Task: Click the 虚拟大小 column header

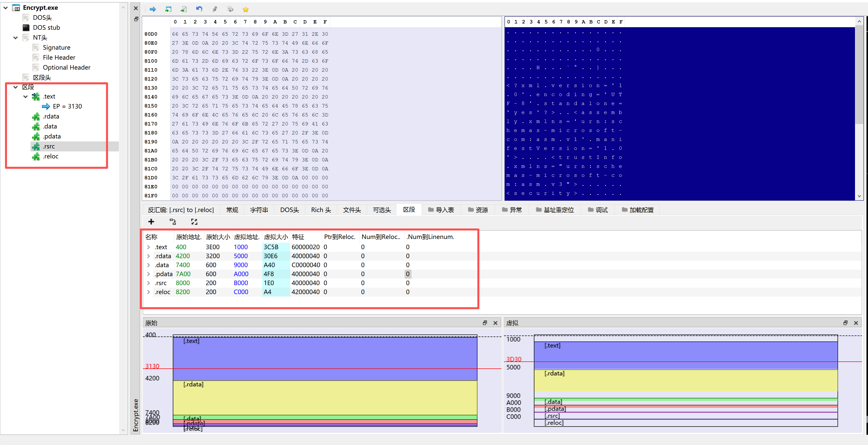Action: click(x=276, y=237)
